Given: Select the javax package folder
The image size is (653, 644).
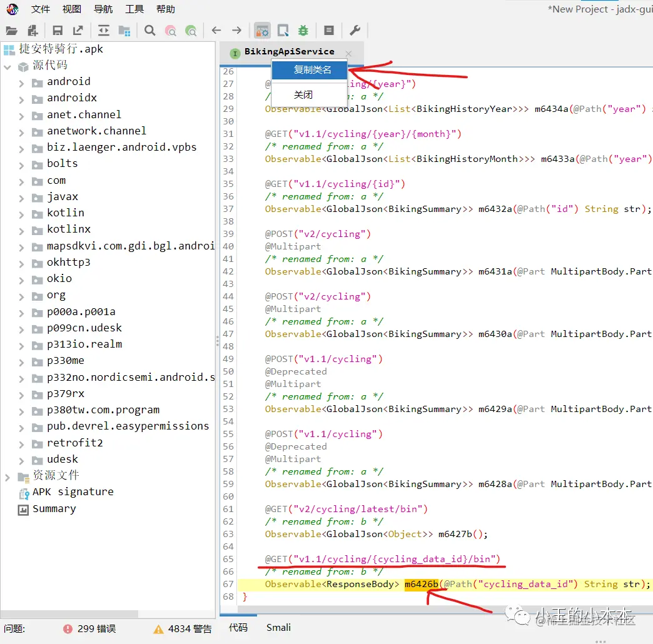Looking at the screenshot, I should pyautogui.click(x=63, y=196).
